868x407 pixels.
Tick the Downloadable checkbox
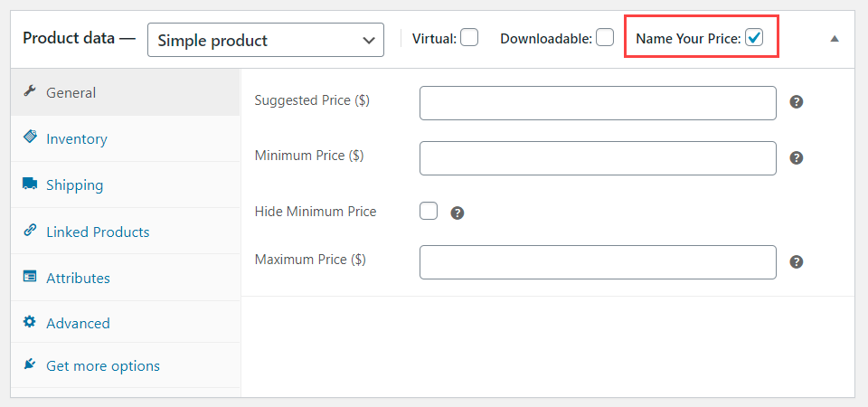pos(605,38)
